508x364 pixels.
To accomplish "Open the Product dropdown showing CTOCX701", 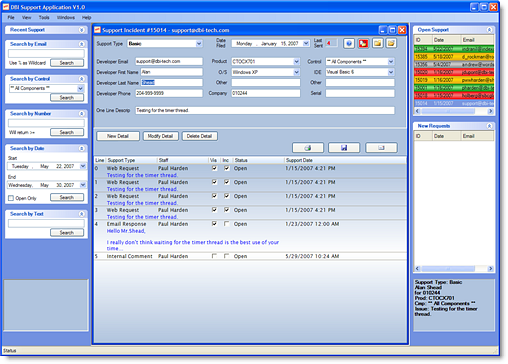I will coord(296,62).
